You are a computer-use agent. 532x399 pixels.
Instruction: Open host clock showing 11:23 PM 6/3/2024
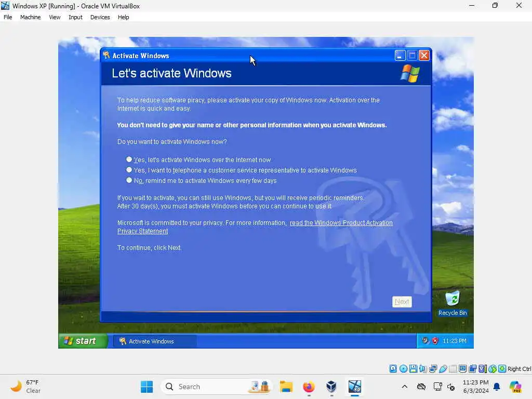(476, 387)
